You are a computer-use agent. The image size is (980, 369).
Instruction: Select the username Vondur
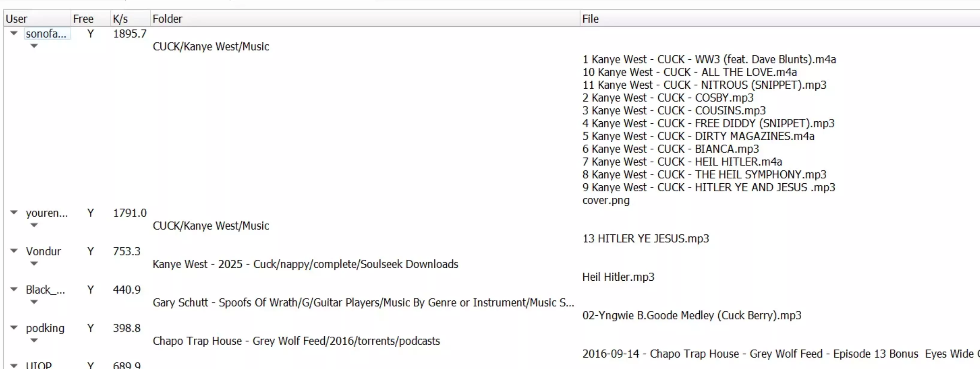point(43,252)
